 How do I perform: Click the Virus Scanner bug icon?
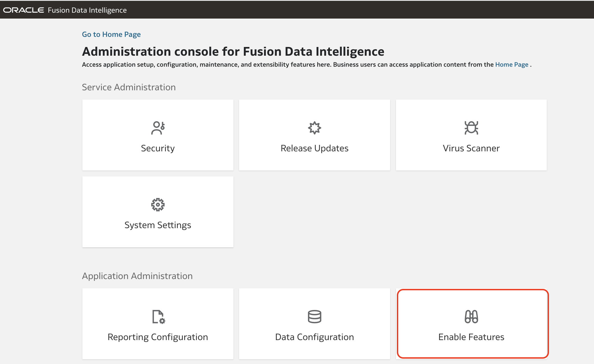click(x=471, y=128)
